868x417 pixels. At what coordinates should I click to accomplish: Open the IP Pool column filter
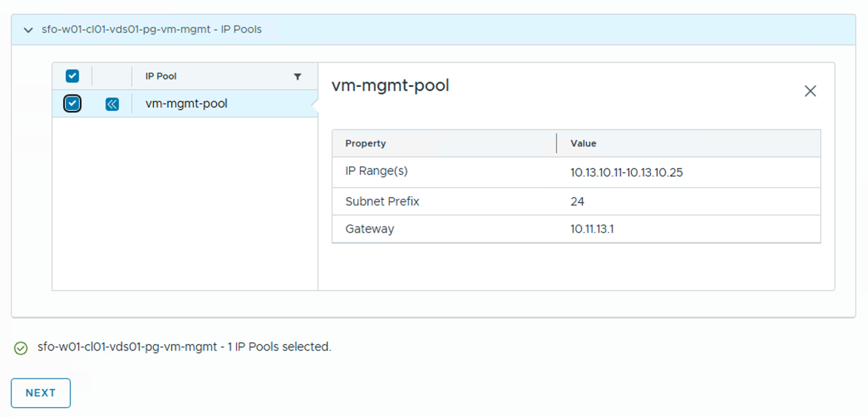tap(298, 77)
